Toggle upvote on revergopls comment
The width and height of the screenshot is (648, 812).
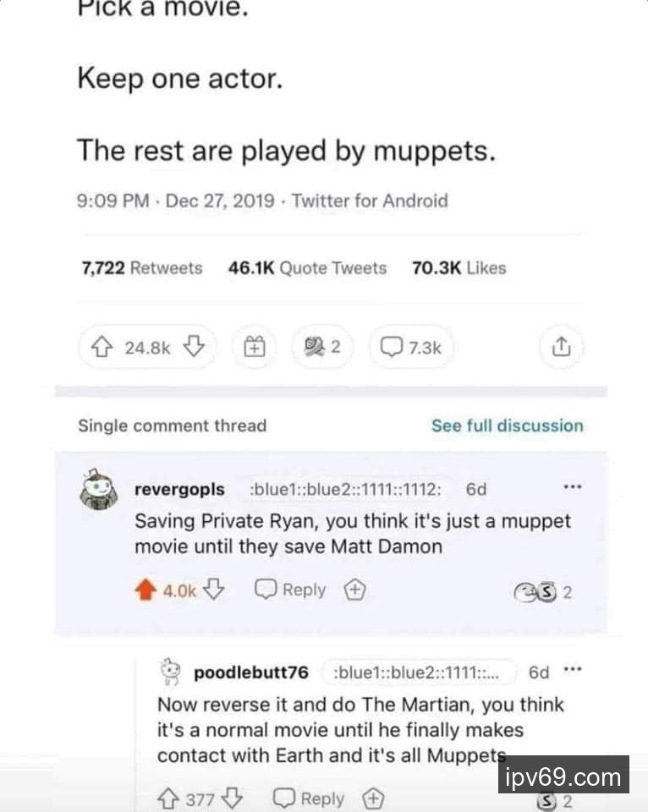[x=146, y=590]
